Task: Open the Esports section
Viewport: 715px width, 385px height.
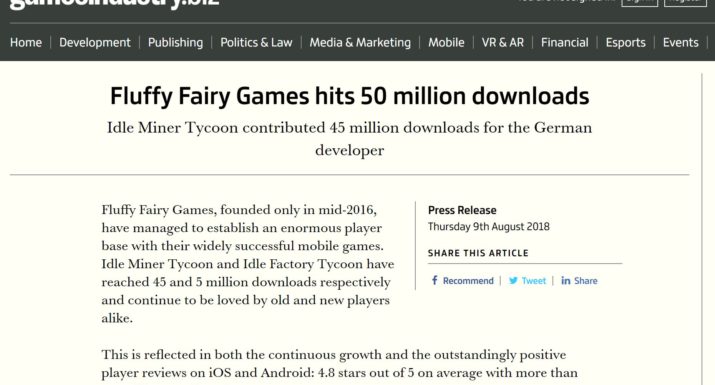Action: pos(626,42)
